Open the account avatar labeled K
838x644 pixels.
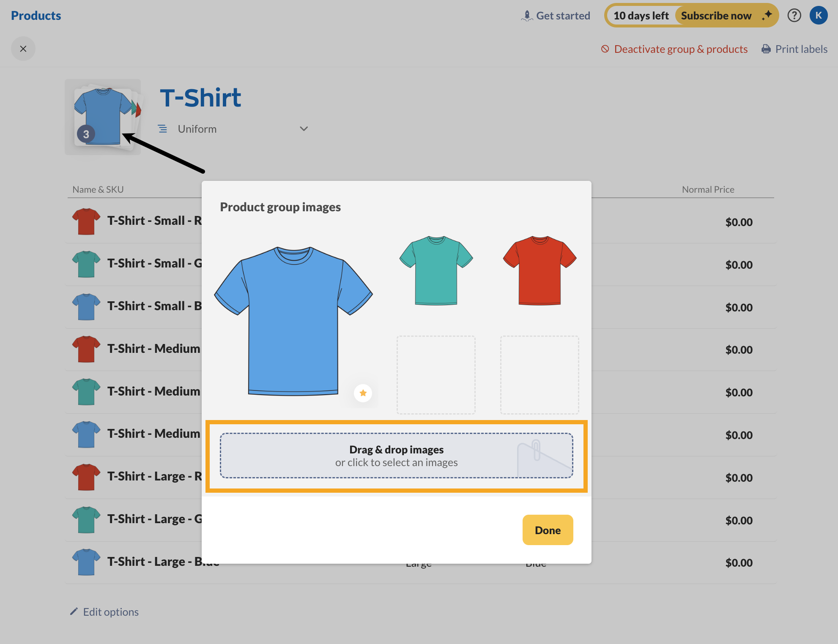point(819,15)
